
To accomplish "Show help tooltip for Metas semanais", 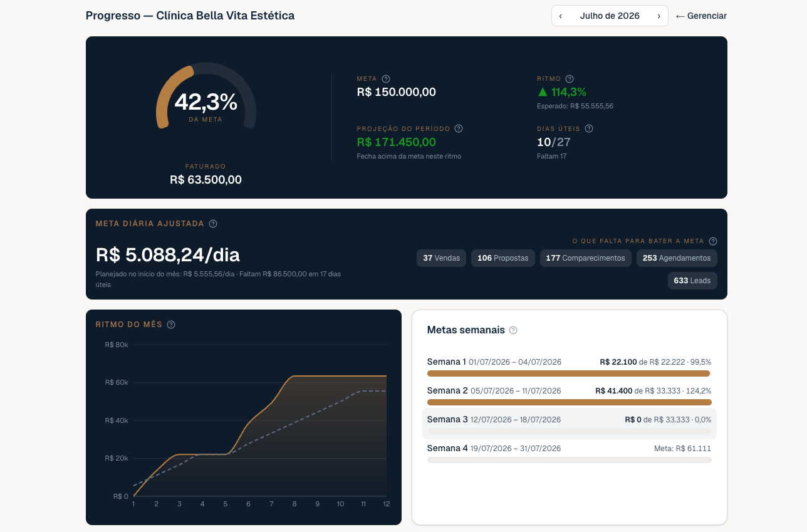I will [x=513, y=330].
